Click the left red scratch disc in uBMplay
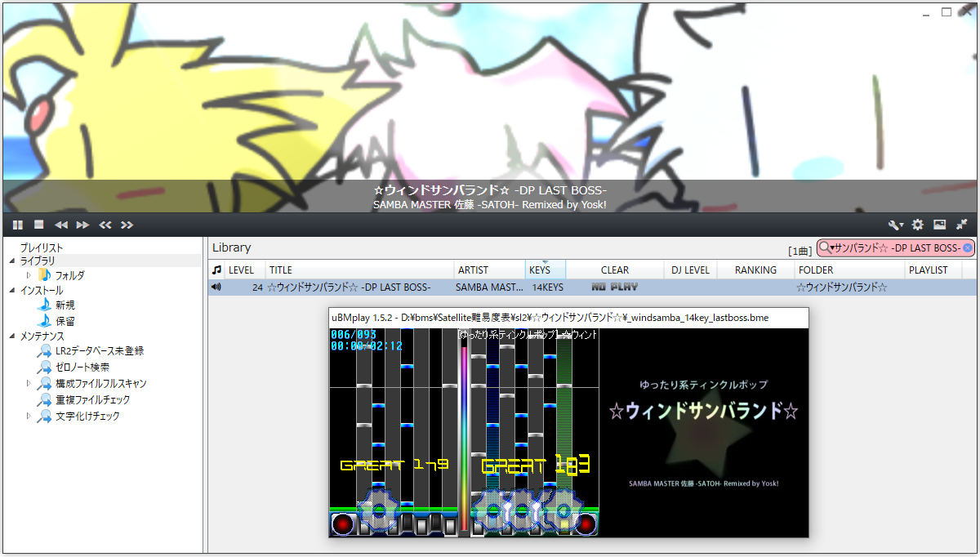980x557 pixels. (x=343, y=524)
